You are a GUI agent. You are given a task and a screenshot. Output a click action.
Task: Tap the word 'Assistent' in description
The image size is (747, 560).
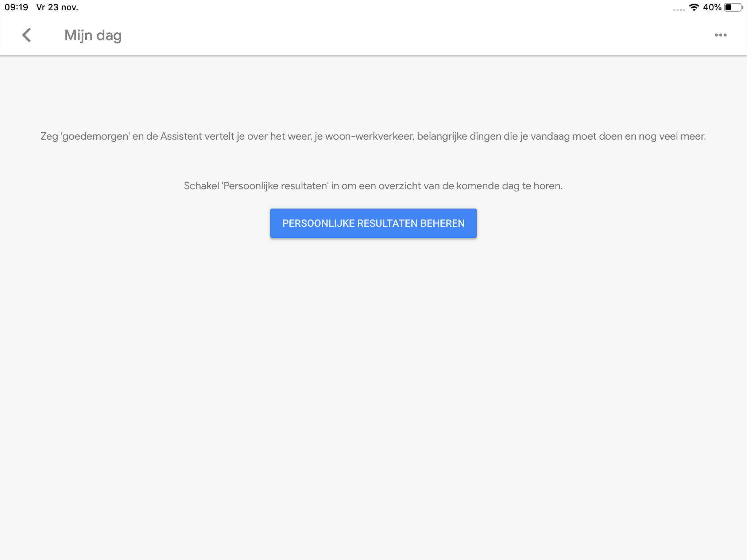pos(181,136)
